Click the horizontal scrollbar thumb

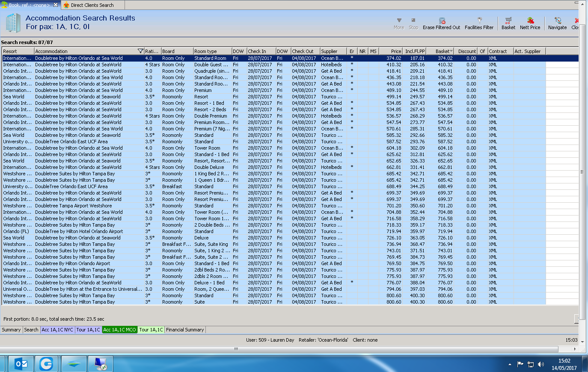click(x=236, y=348)
